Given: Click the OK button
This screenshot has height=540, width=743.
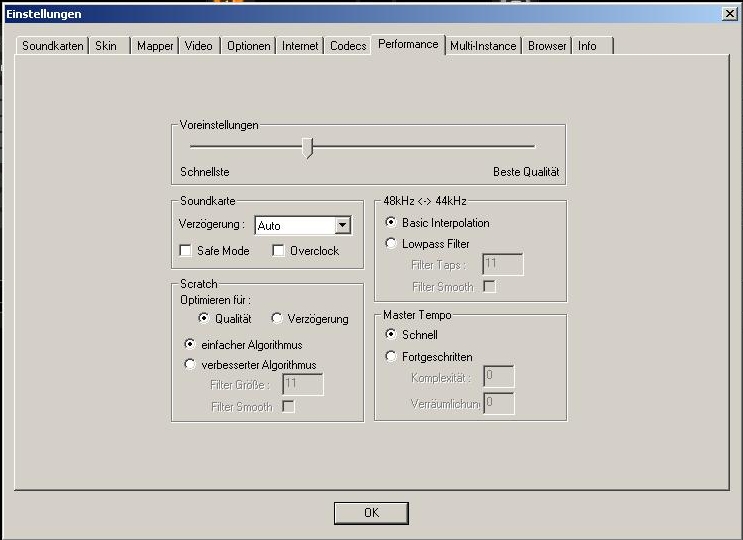Looking at the screenshot, I should 371,512.
